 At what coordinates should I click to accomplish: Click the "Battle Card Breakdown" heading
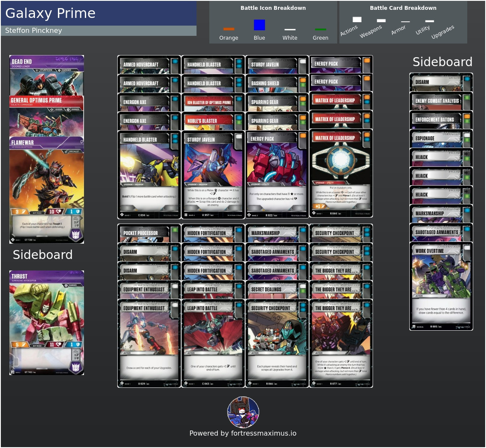(x=403, y=8)
